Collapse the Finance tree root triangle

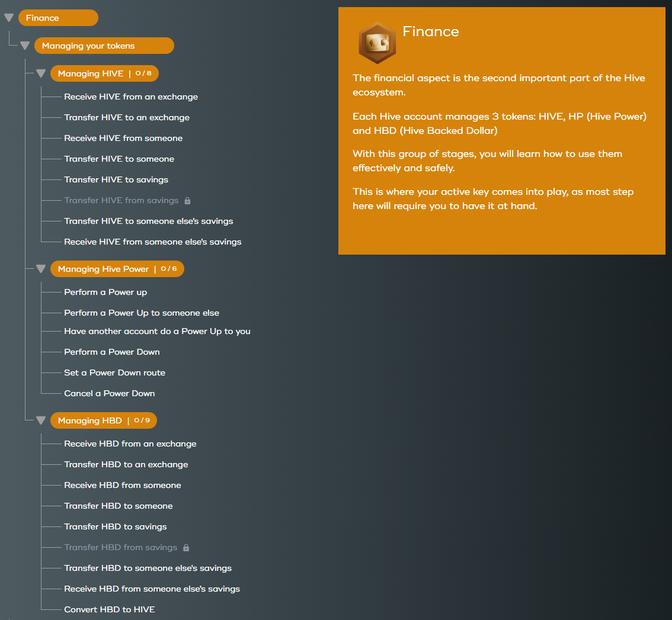pyautogui.click(x=9, y=18)
